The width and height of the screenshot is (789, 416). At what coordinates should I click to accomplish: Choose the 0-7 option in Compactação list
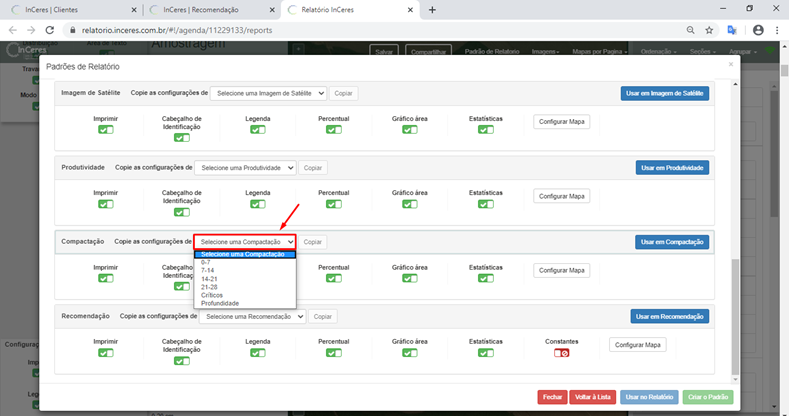tap(245, 263)
